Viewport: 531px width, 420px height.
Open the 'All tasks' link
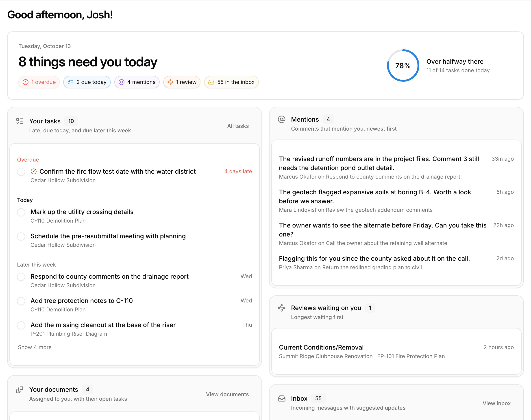[238, 126]
